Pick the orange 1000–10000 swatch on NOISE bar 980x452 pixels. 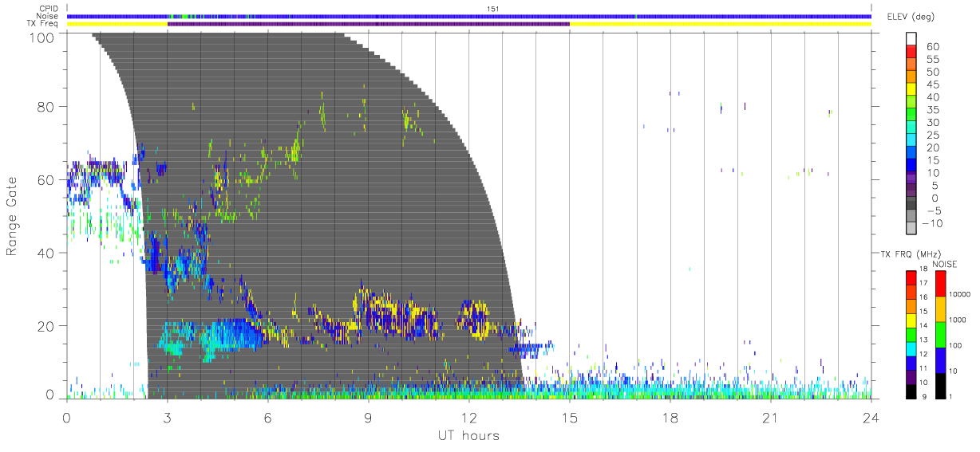941,309
